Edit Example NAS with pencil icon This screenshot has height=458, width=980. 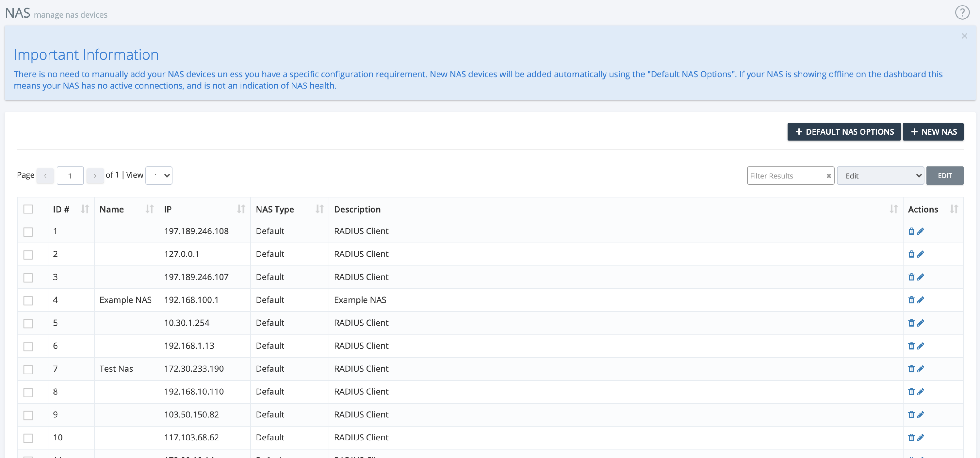(x=920, y=300)
